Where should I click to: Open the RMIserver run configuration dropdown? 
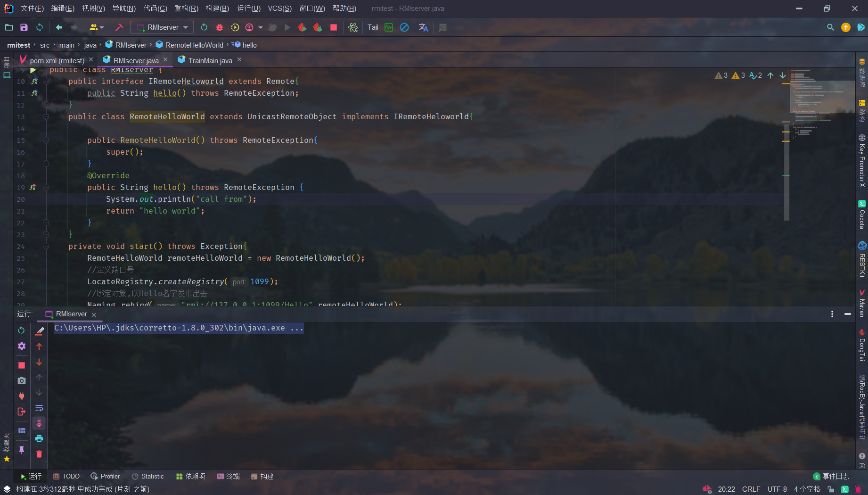[162, 27]
